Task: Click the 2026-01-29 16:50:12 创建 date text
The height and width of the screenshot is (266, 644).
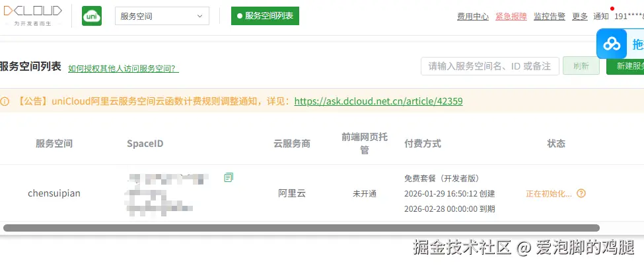Action: coord(449,193)
